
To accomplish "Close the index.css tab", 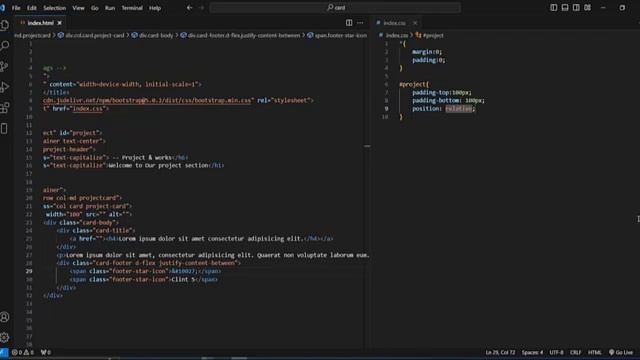I will coord(415,23).
